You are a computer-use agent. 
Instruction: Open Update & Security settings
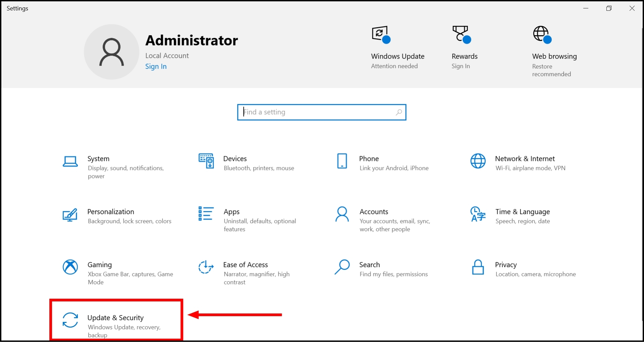click(116, 320)
